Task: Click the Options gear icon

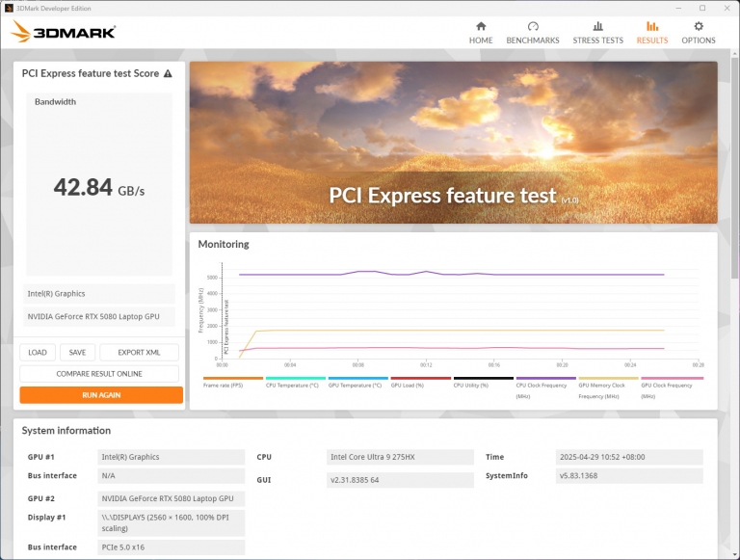Action: [699, 26]
